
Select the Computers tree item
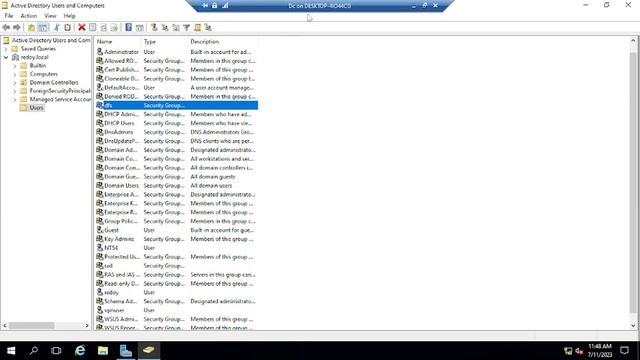point(44,74)
